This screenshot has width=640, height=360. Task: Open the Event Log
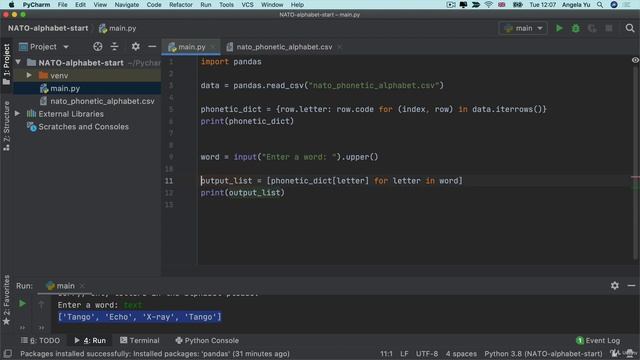598,340
